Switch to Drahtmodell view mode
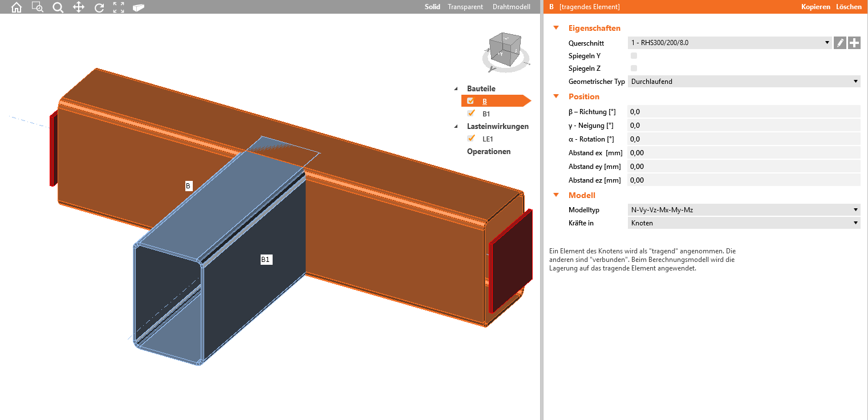The width and height of the screenshot is (868, 420). point(512,7)
